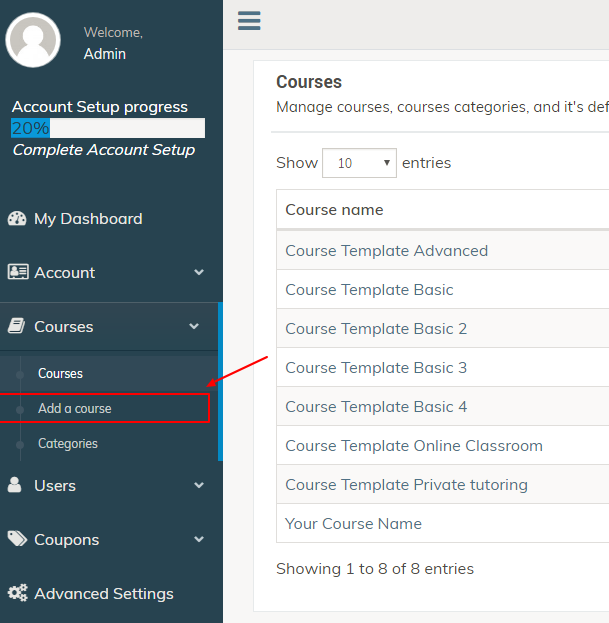
Task: Toggle the hamburger menu icon
Action: click(x=249, y=21)
